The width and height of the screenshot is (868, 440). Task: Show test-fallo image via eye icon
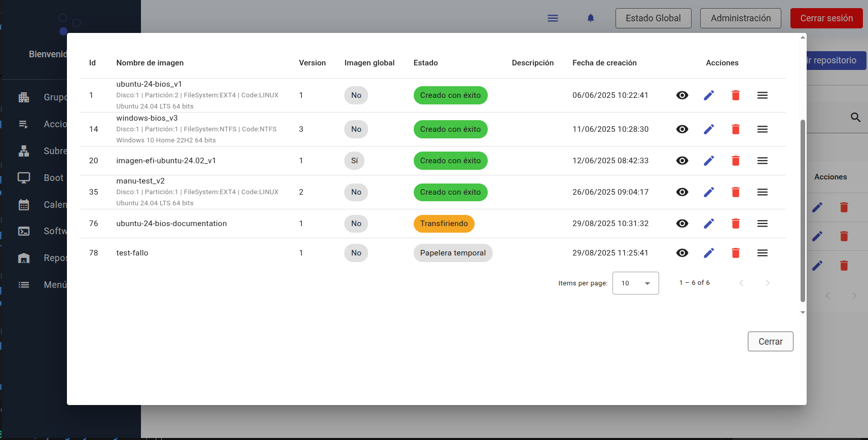(x=682, y=253)
